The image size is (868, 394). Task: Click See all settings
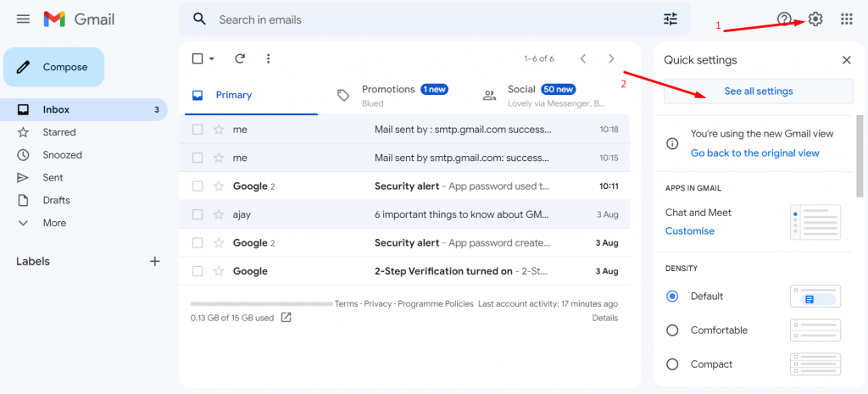point(759,92)
